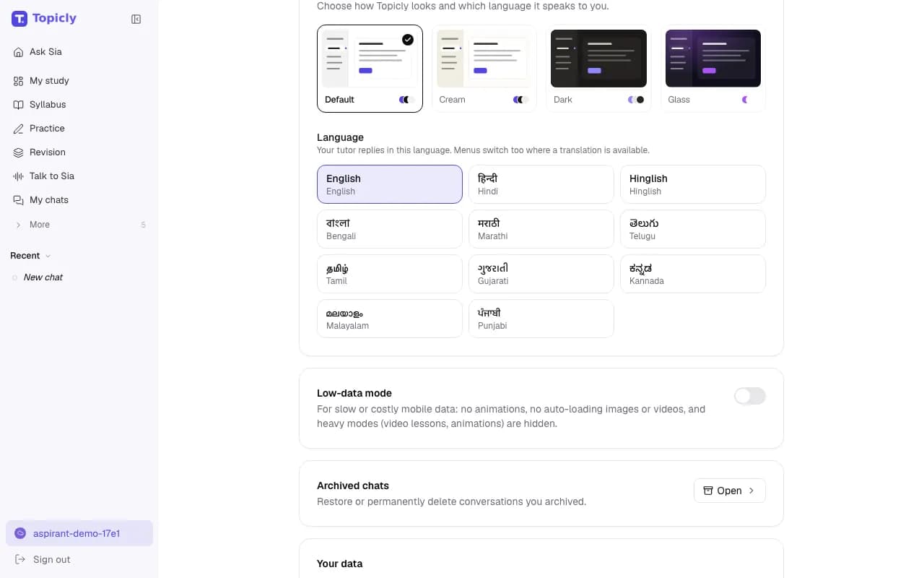Click the archive box icon on Open
924x578 pixels.
click(708, 491)
